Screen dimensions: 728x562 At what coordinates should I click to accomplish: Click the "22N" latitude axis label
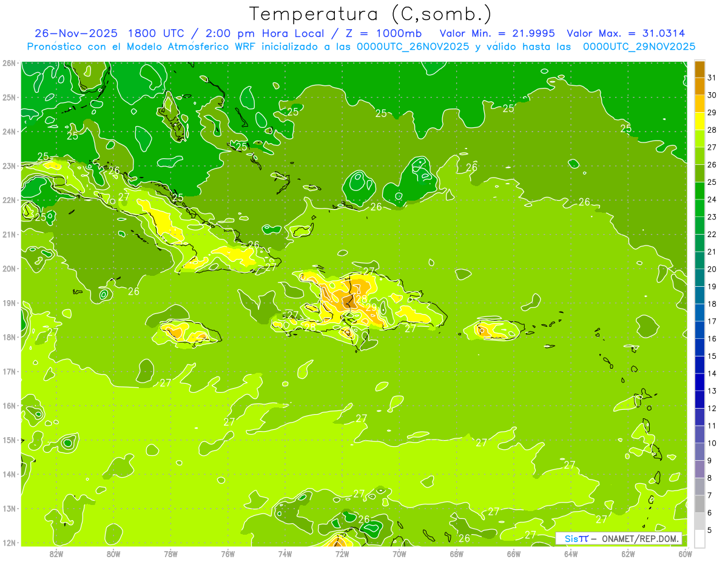coord(9,200)
